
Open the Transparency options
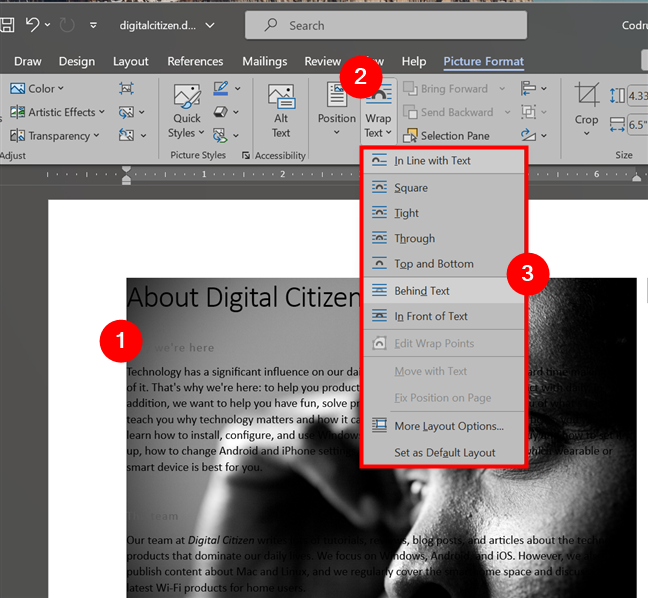(x=55, y=136)
